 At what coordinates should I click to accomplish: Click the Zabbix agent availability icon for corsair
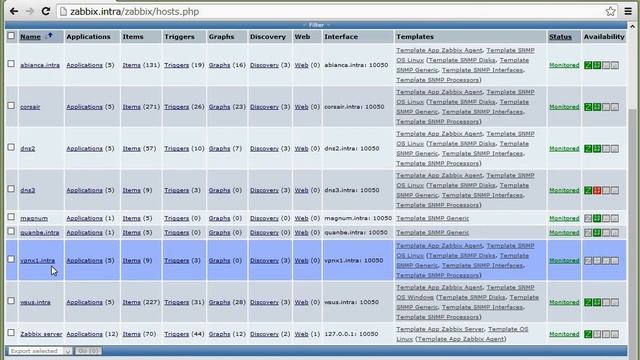click(588, 107)
